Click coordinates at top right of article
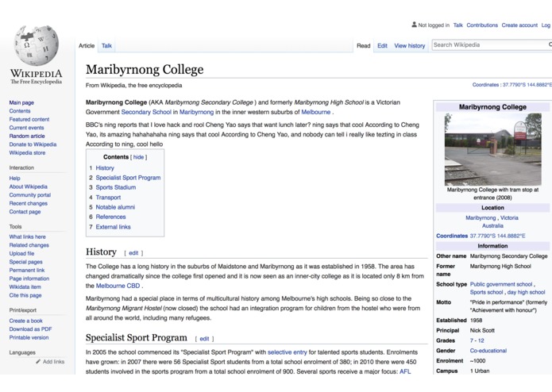The width and height of the screenshot is (552, 392). pyautogui.click(x=527, y=85)
